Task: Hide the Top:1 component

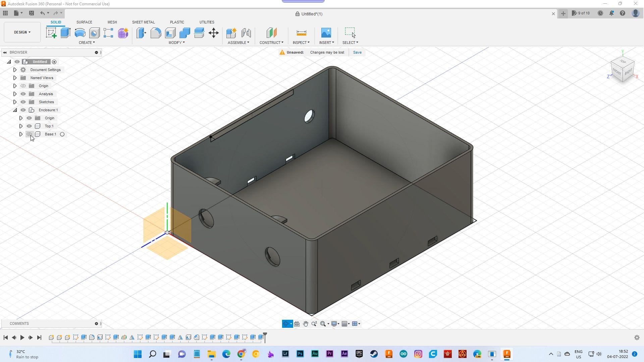Action: point(29,126)
